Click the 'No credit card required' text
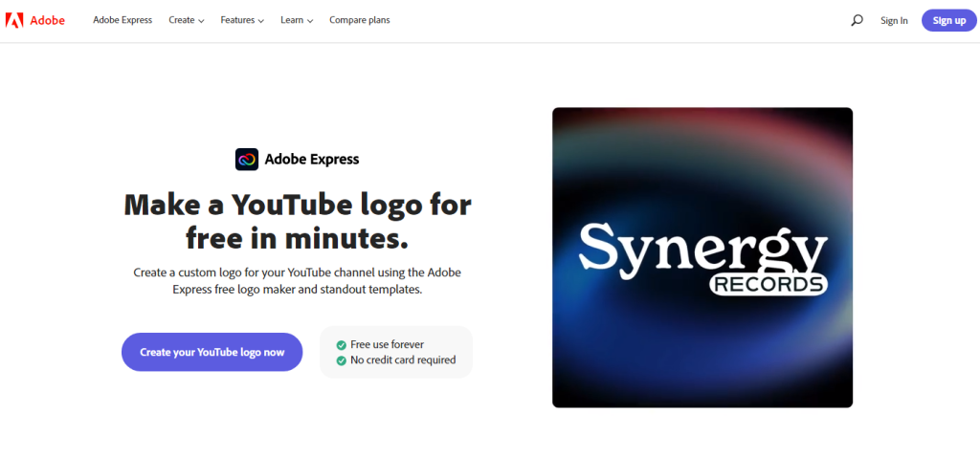Viewport: 980px width, 457px height. pos(403,360)
